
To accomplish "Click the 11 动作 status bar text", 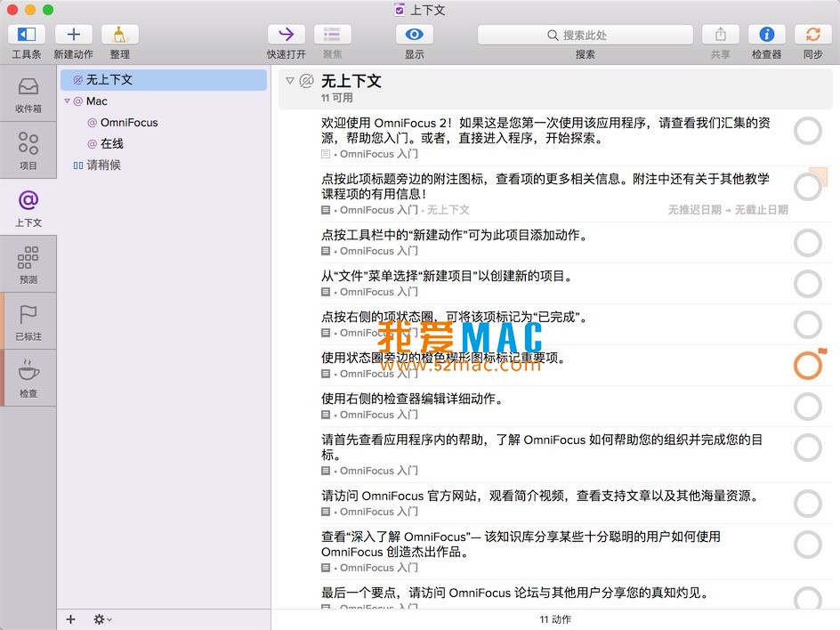I will [555, 620].
